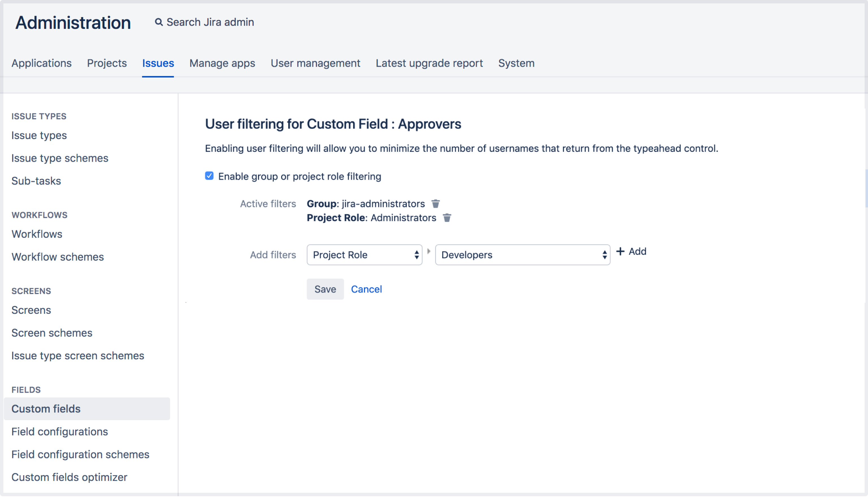Cancel user filtering changes

click(366, 289)
